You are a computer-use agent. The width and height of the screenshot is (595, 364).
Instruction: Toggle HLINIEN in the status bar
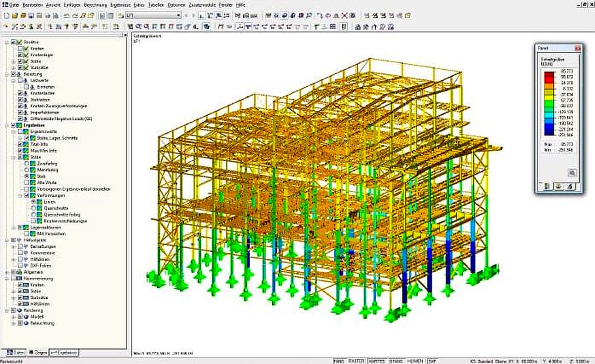415,361
